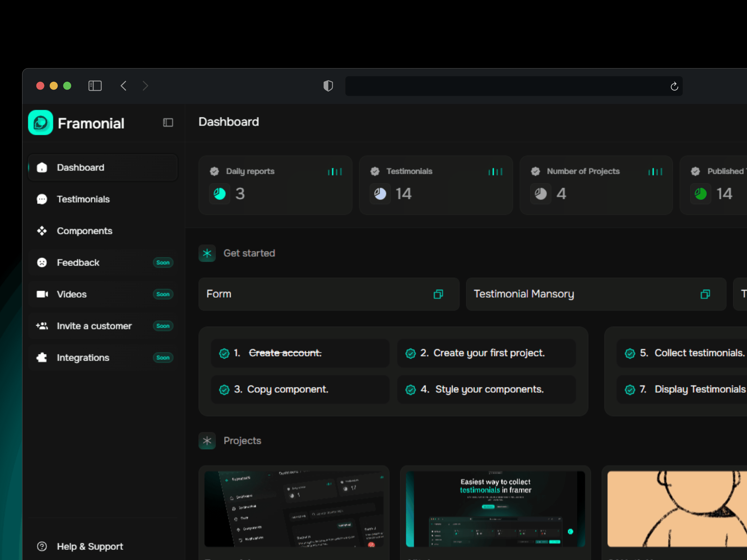Open Dashboard in the sidebar

(103, 167)
